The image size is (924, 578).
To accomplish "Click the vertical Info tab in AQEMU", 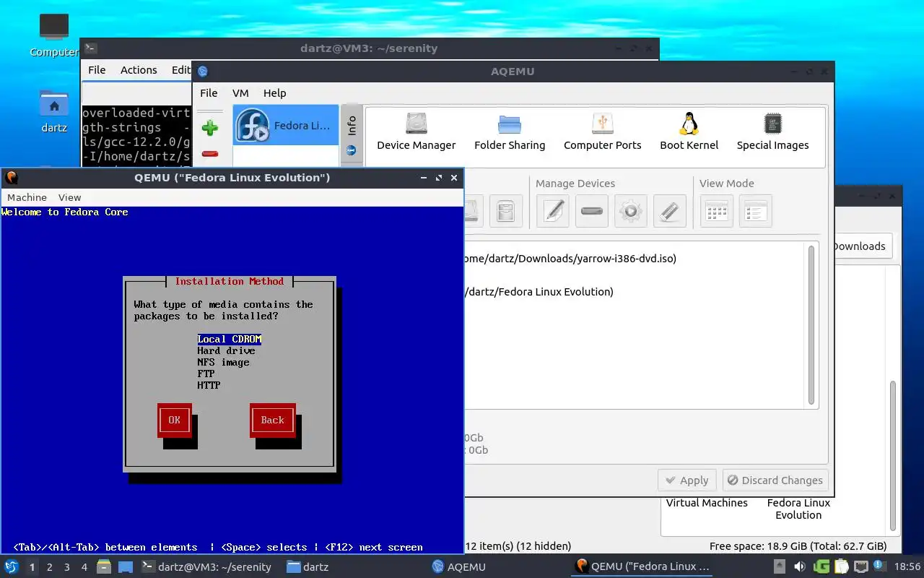I will 352,125.
